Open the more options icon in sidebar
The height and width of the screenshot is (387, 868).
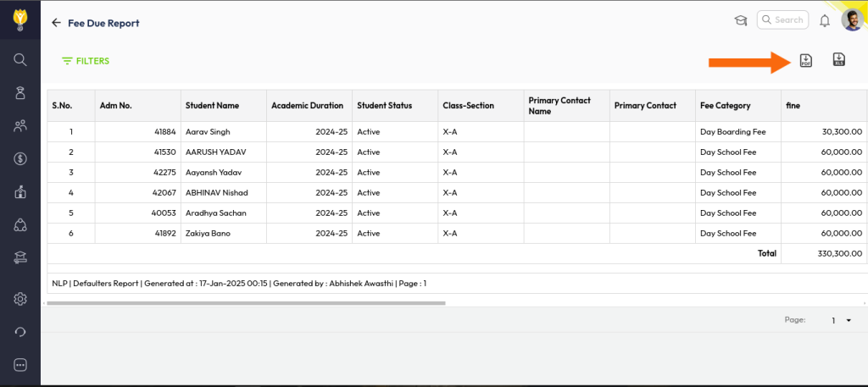pos(20,364)
